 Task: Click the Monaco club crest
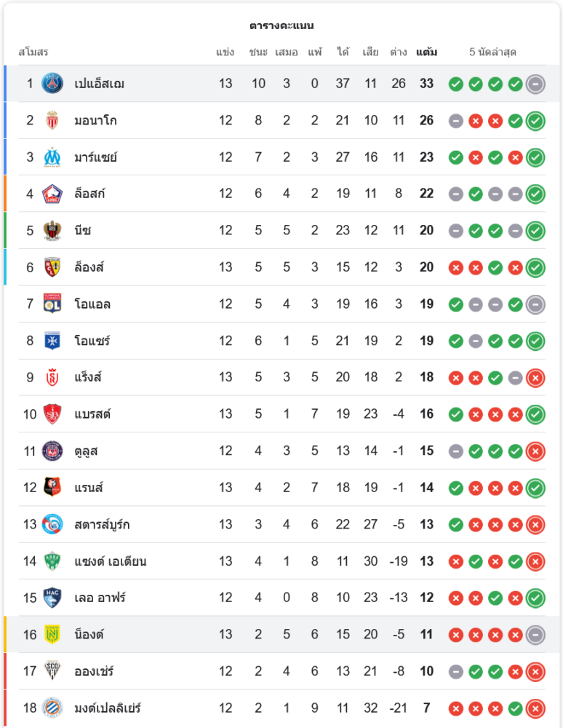click(52, 120)
